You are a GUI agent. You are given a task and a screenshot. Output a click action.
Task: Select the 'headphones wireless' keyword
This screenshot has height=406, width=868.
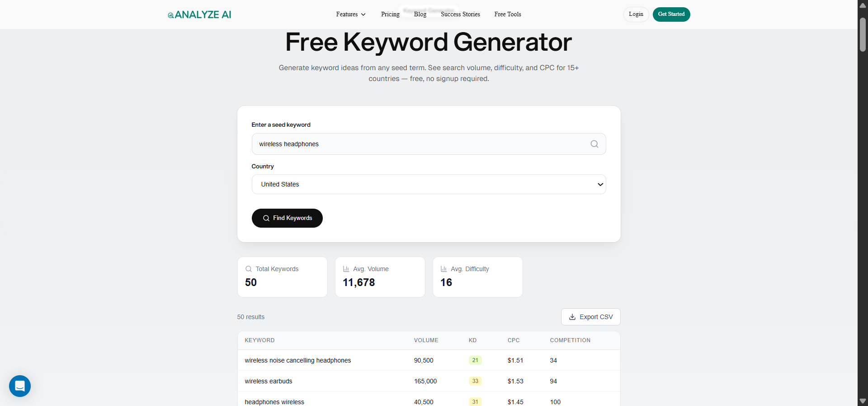click(x=274, y=402)
